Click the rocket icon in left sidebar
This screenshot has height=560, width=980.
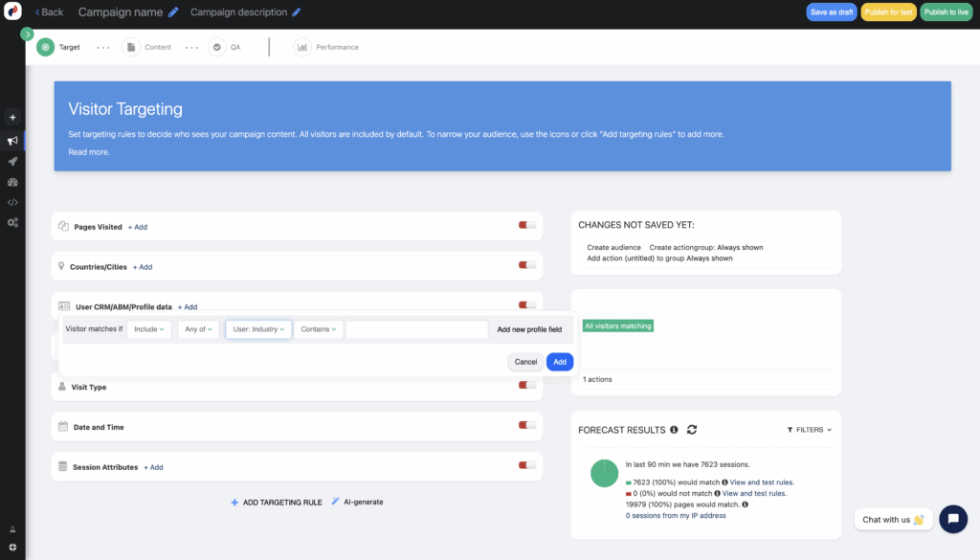coord(12,161)
